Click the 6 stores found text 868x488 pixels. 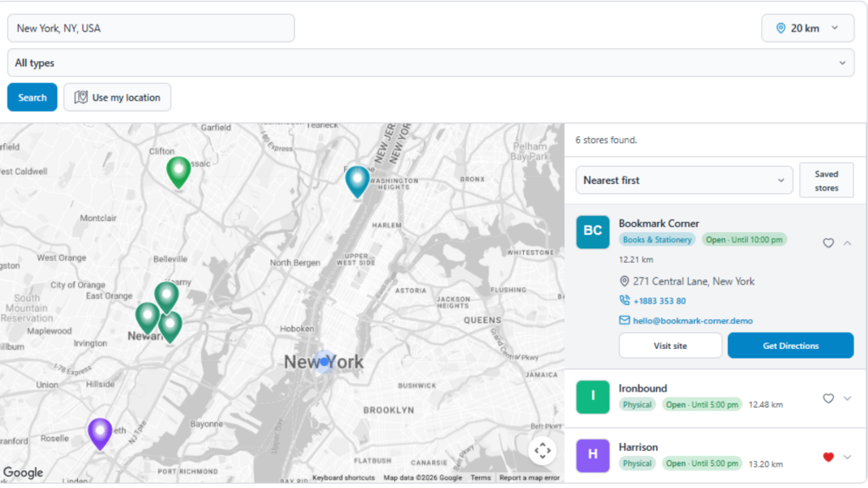click(606, 140)
